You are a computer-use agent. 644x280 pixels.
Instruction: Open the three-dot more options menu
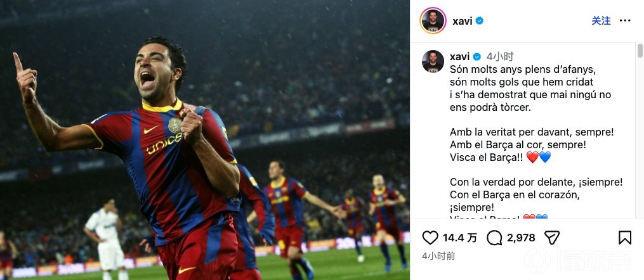[625, 20]
